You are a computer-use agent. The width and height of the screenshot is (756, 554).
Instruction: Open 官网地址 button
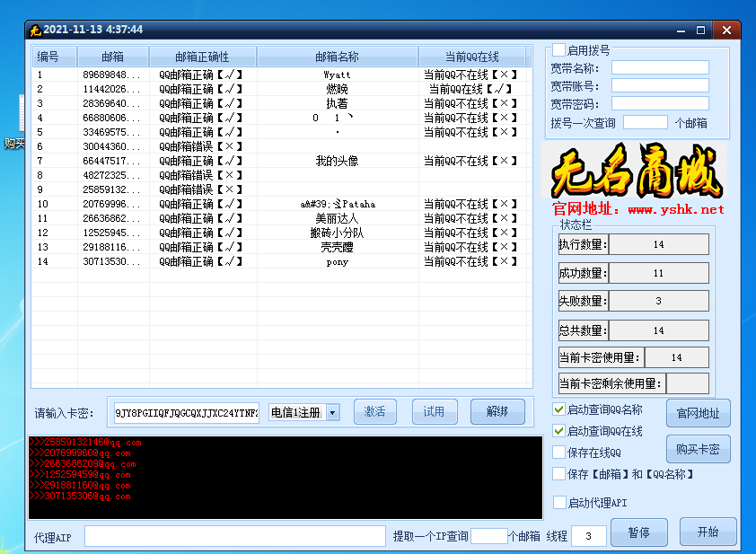point(698,413)
